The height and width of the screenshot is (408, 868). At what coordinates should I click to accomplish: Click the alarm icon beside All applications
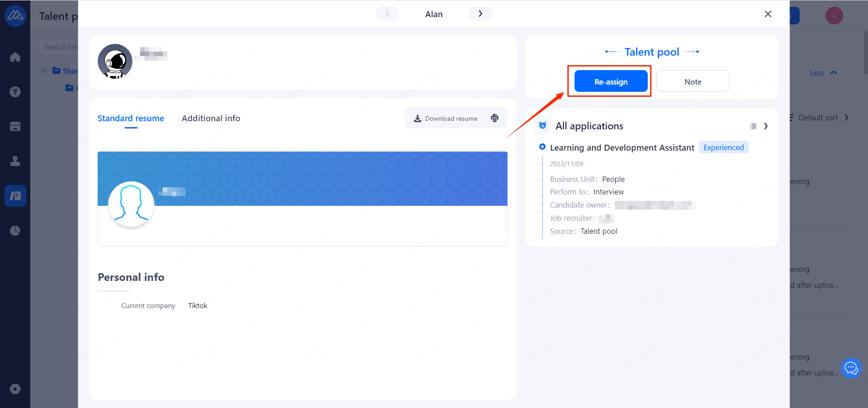[x=542, y=126]
